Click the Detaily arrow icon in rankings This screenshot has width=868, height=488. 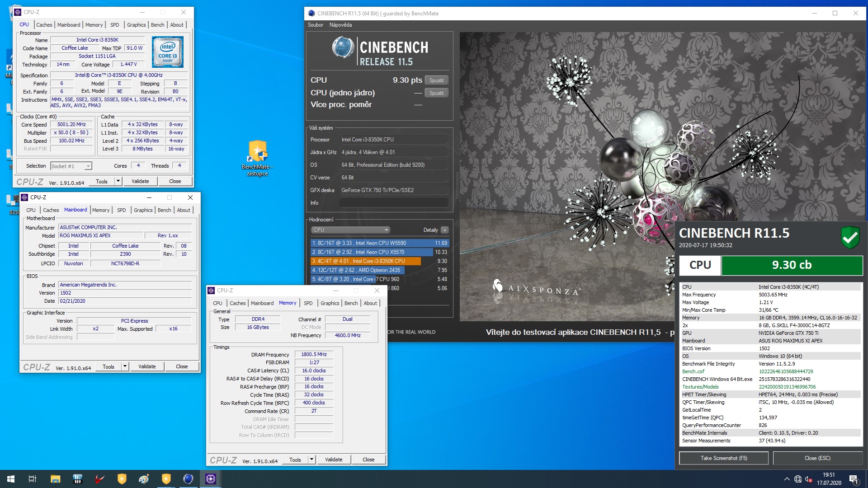(x=445, y=230)
